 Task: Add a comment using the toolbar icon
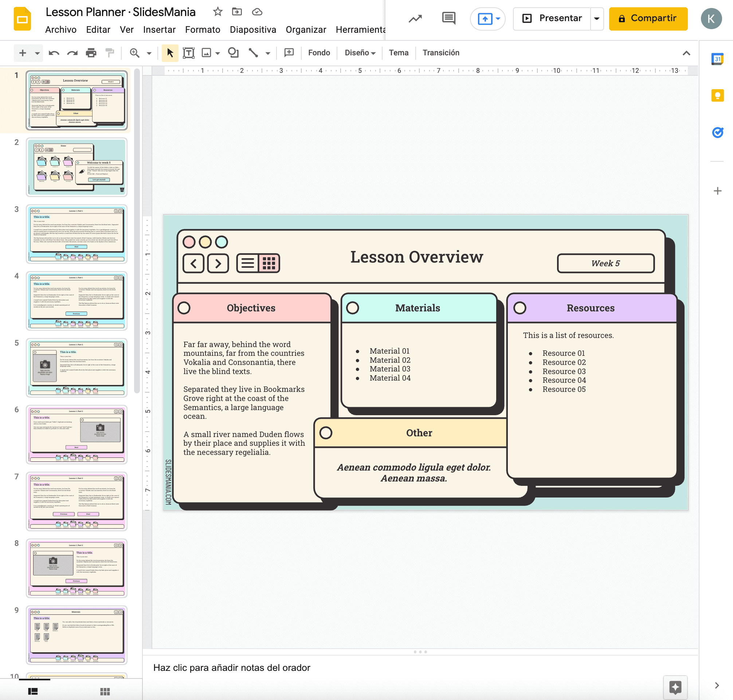point(289,52)
